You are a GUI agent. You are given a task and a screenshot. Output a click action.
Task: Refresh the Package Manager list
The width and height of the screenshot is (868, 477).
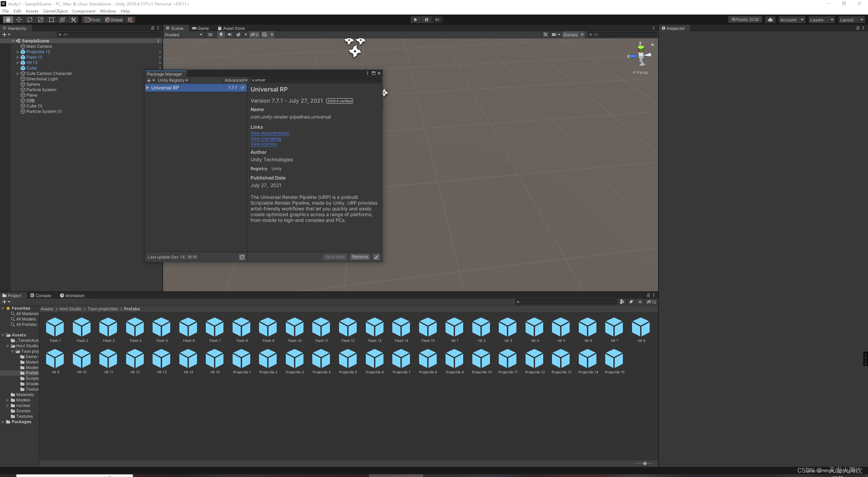(x=242, y=257)
